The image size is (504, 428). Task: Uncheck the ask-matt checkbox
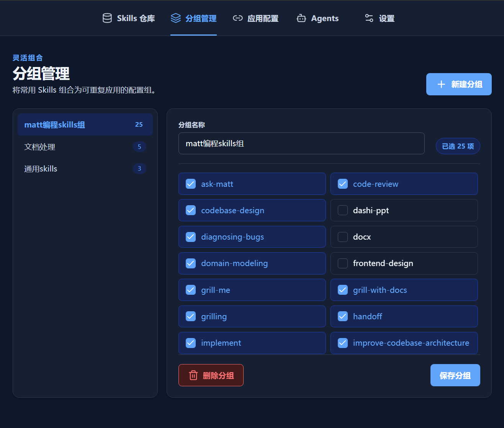191,184
